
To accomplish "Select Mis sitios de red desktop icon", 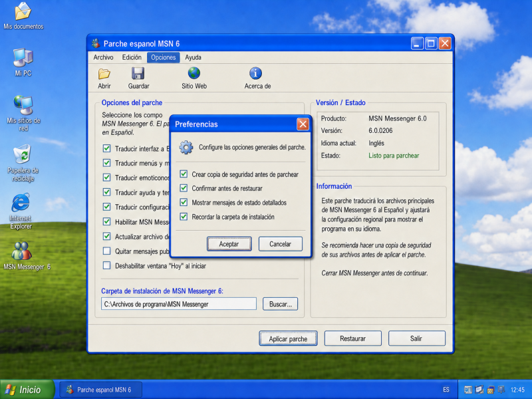I will pyautogui.click(x=23, y=113).
